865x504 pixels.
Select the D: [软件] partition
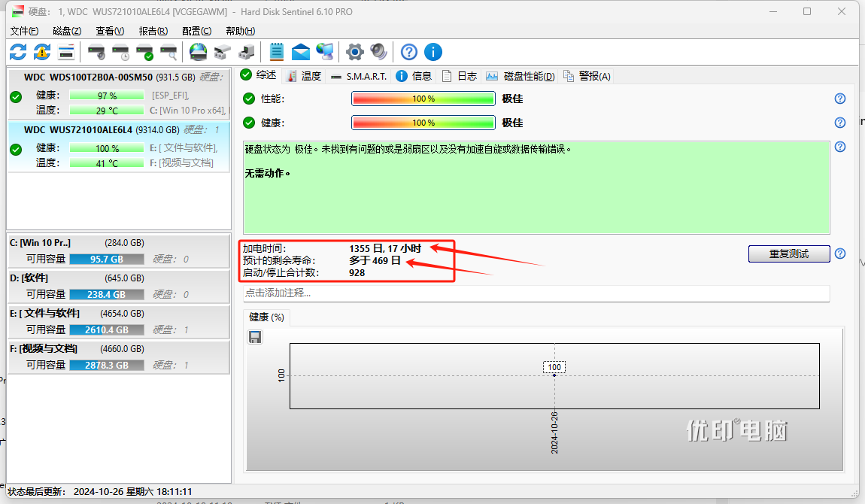119,286
